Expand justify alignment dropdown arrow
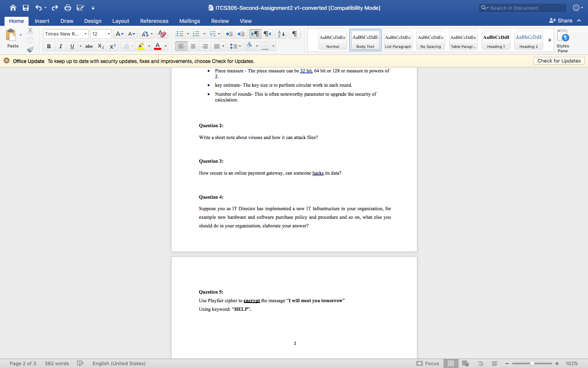The image size is (588, 368). click(223, 46)
